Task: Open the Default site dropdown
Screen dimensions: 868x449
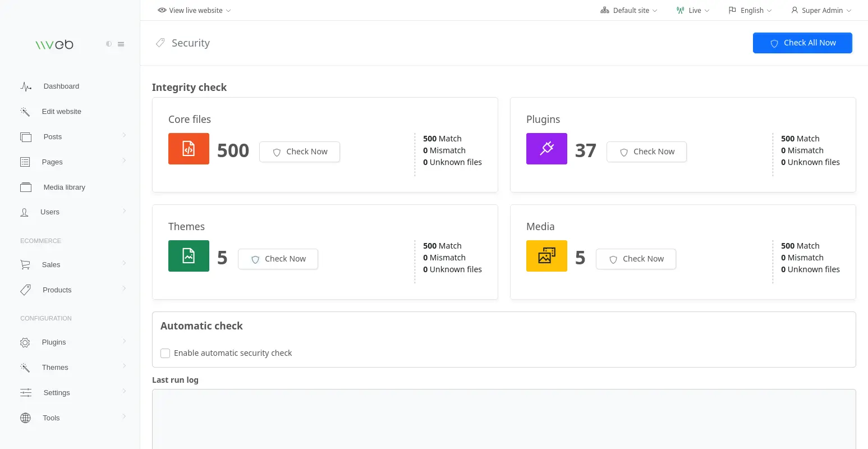Action: click(x=628, y=10)
